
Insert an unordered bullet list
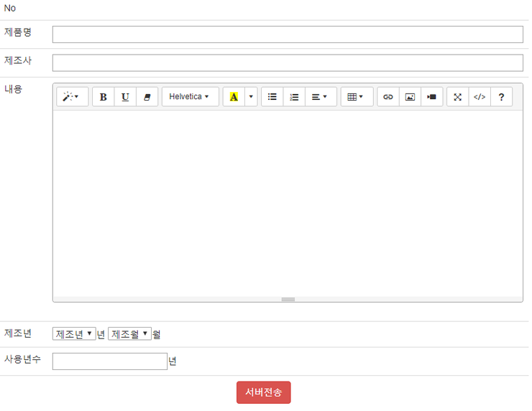click(272, 97)
